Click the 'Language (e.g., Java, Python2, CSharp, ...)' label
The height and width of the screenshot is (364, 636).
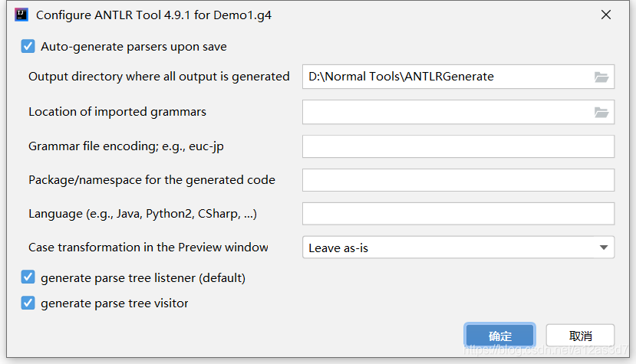pos(143,214)
